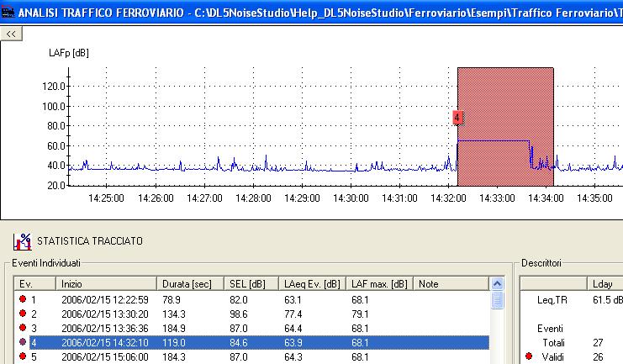Click the red dot beside Validi
The image size is (623, 364).
pos(529,356)
